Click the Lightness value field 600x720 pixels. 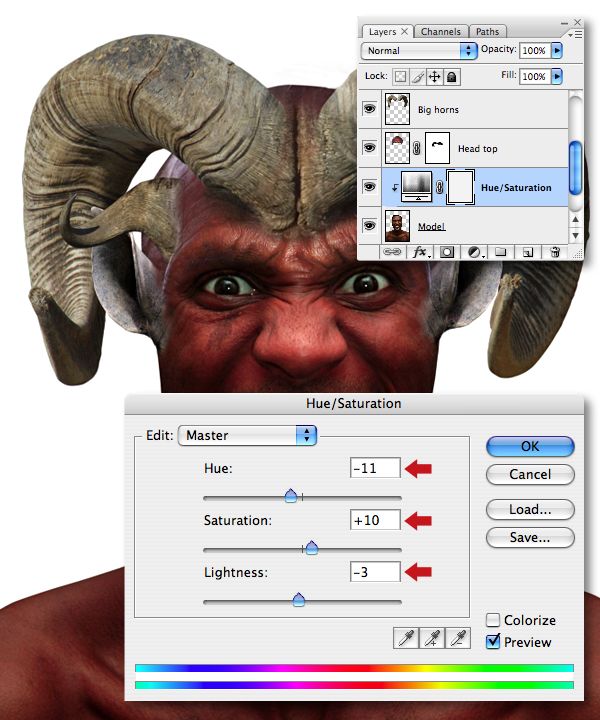375,572
